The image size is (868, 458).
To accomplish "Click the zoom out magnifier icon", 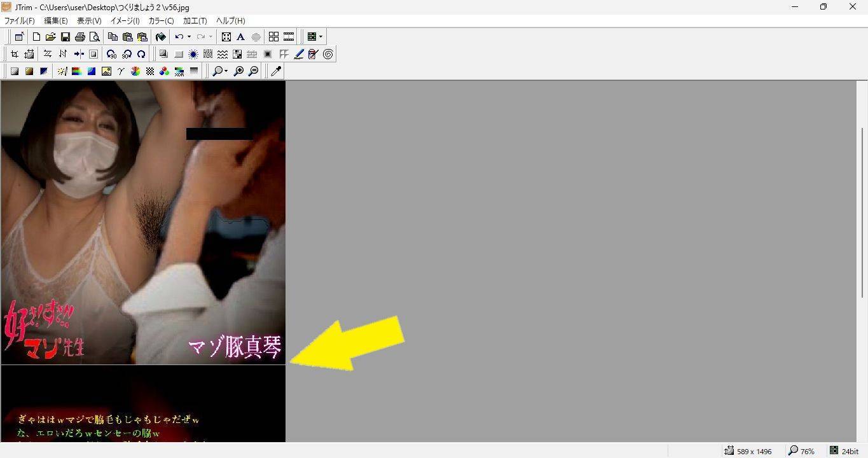I will tap(253, 71).
